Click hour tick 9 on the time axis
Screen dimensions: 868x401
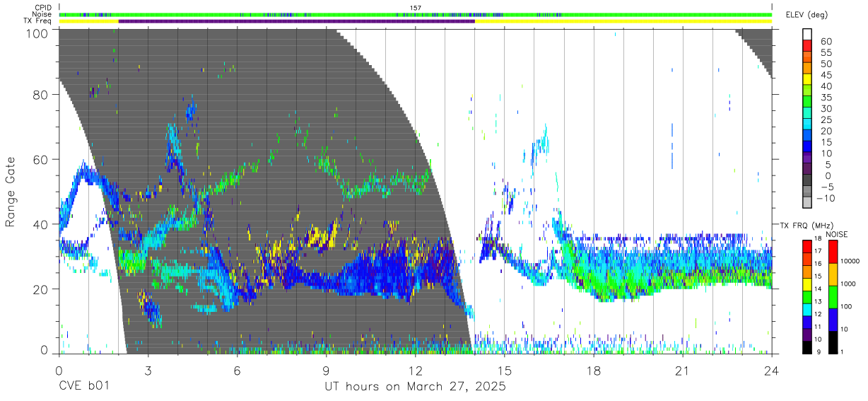pyautogui.click(x=326, y=370)
